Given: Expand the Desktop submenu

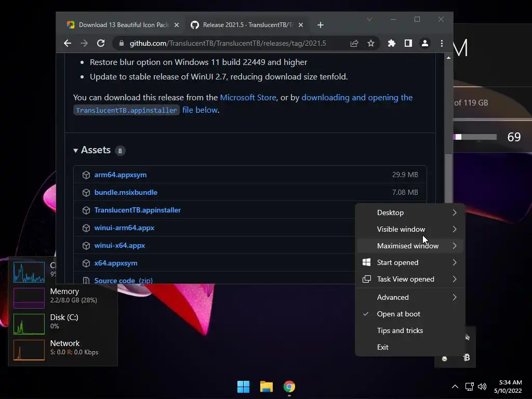Looking at the screenshot, I should tap(410, 212).
